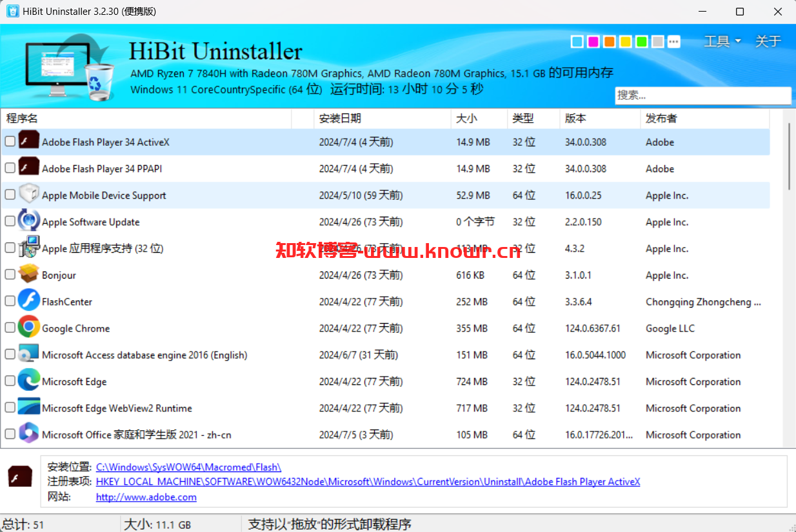796x532 pixels.
Task: Select the Bonjour program name
Action: (x=59, y=275)
